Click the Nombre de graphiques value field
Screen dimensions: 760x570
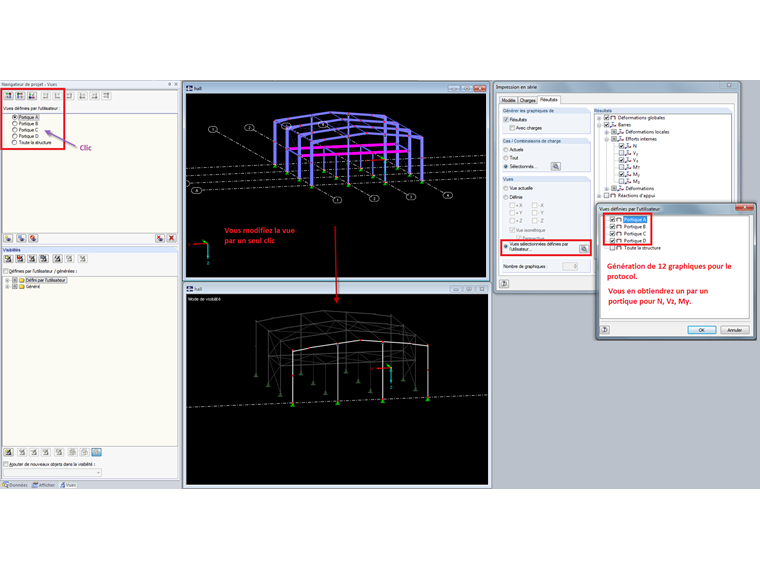[570, 266]
